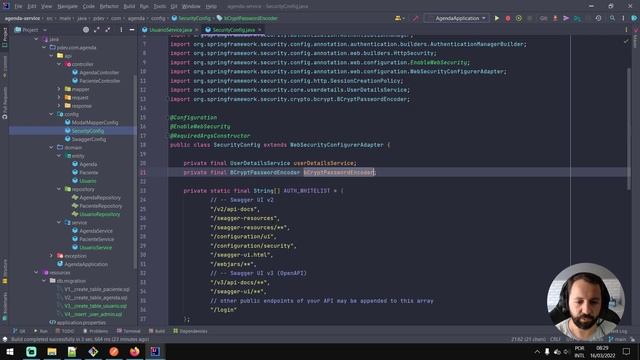Viewport: 640px width, 360px height.
Task: Click agenda-service in breadcrumb bar
Action: [x=22, y=18]
